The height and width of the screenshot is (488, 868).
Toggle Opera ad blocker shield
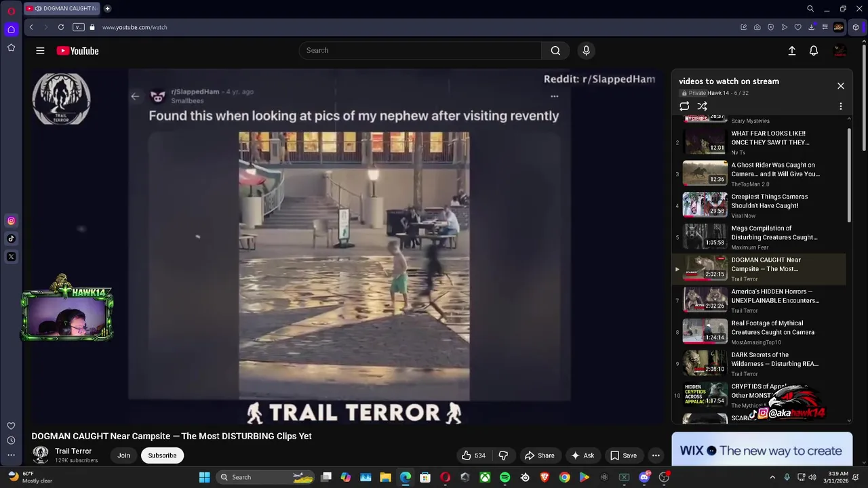(x=770, y=27)
